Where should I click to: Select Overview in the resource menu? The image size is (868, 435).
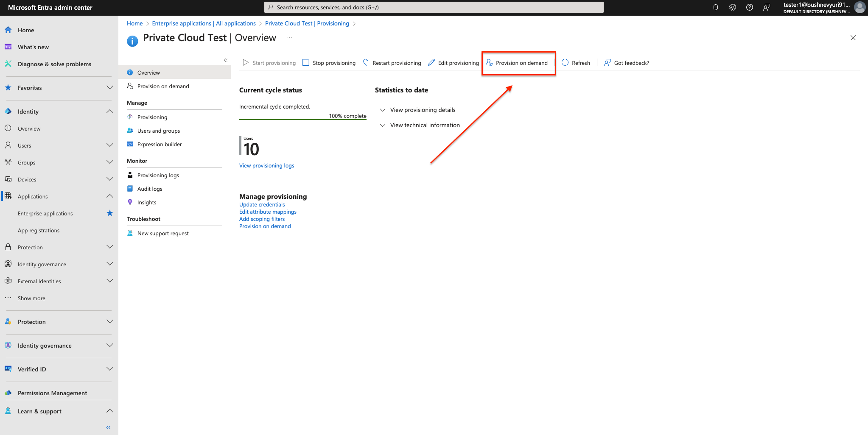[x=174, y=72]
